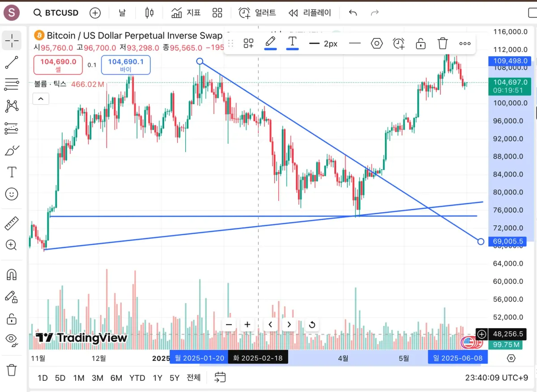Viewport: 537px width, 392px height.
Task: Collapse the indicator legend chevron
Action: [x=41, y=99]
